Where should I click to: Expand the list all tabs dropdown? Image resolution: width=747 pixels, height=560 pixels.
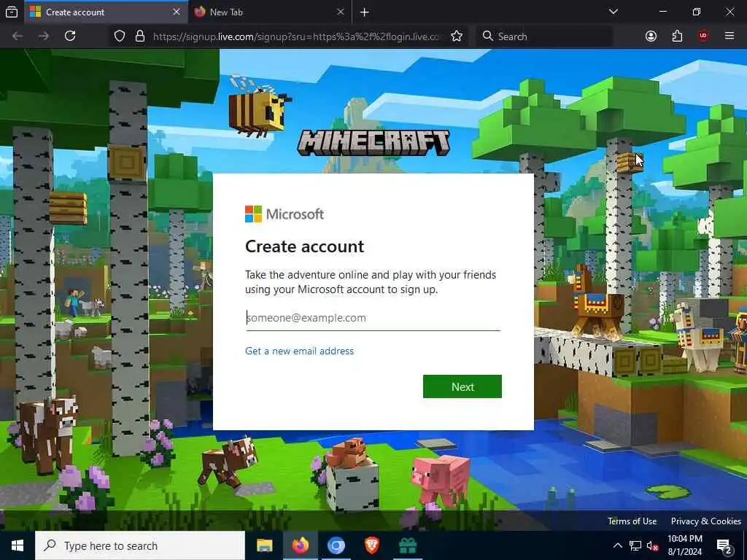coord(614,12)
